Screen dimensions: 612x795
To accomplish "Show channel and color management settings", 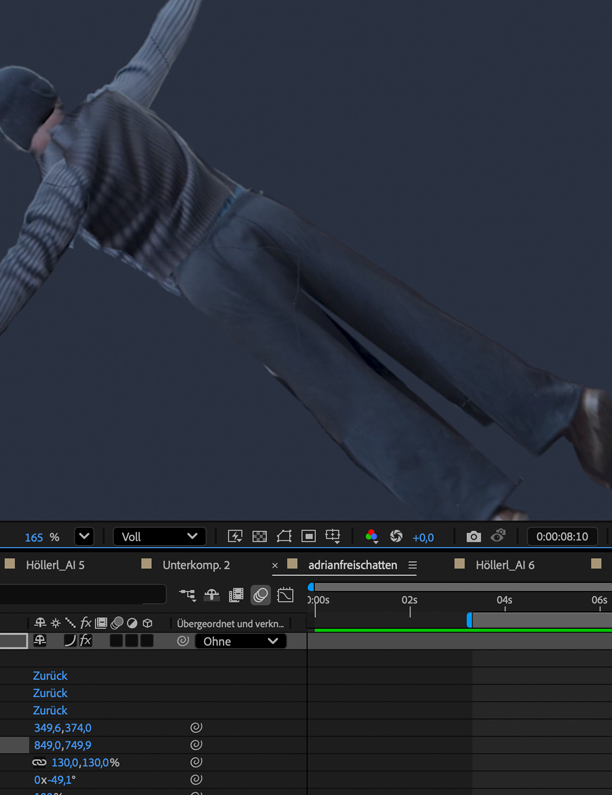I will coord(371,537).
